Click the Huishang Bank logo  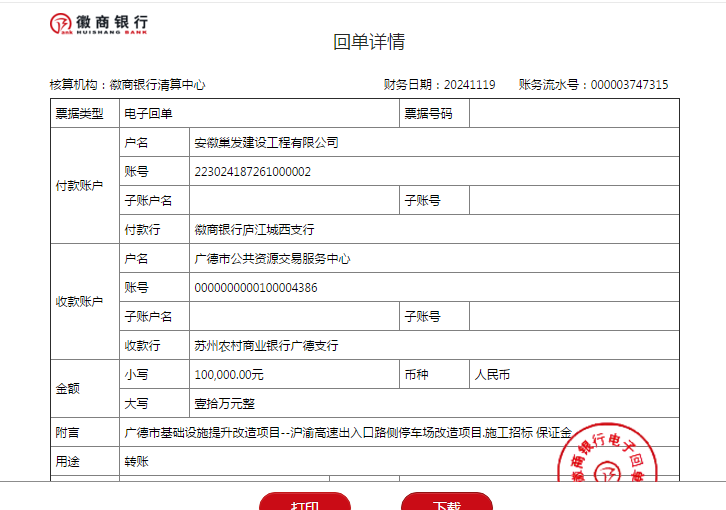[99, 25]
